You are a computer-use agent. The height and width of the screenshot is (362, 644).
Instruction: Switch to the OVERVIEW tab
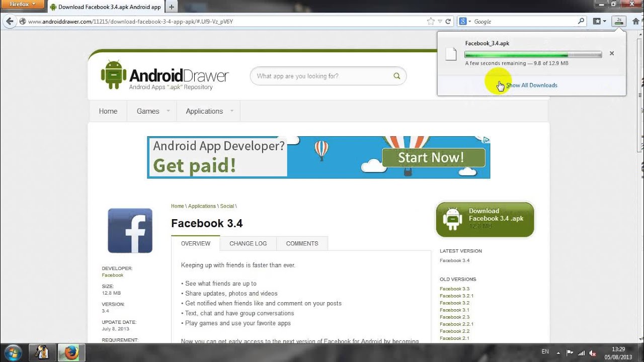coord(196,243)
